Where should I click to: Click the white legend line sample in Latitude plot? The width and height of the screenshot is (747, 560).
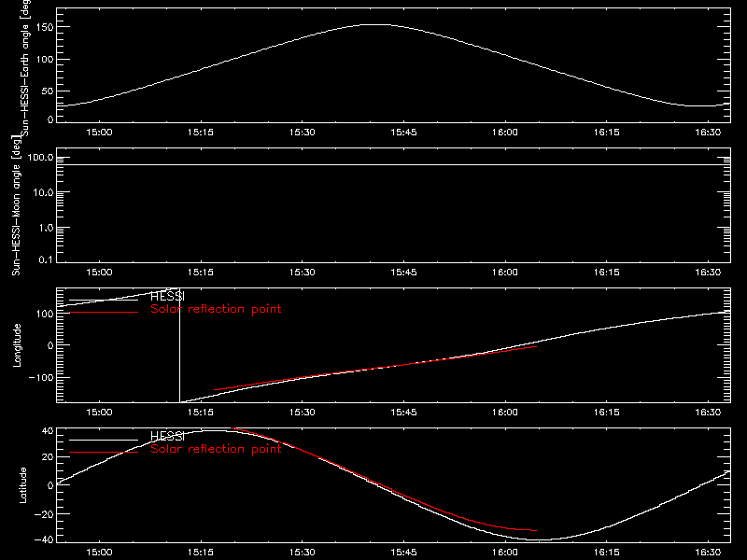pos(104,440)
